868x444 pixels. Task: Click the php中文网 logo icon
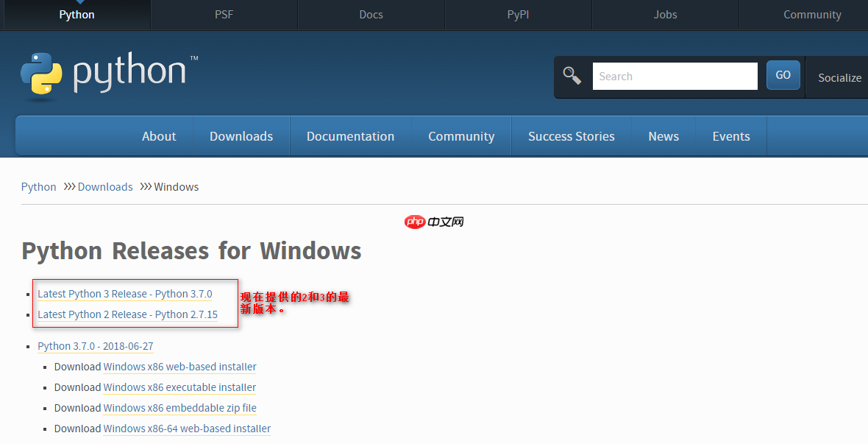(414, 221)
